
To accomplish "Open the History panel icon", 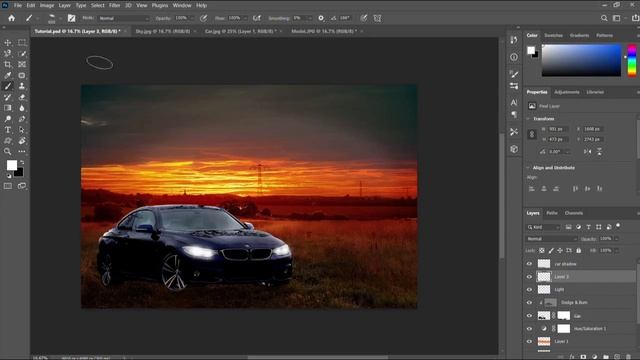I will point(514,40).
